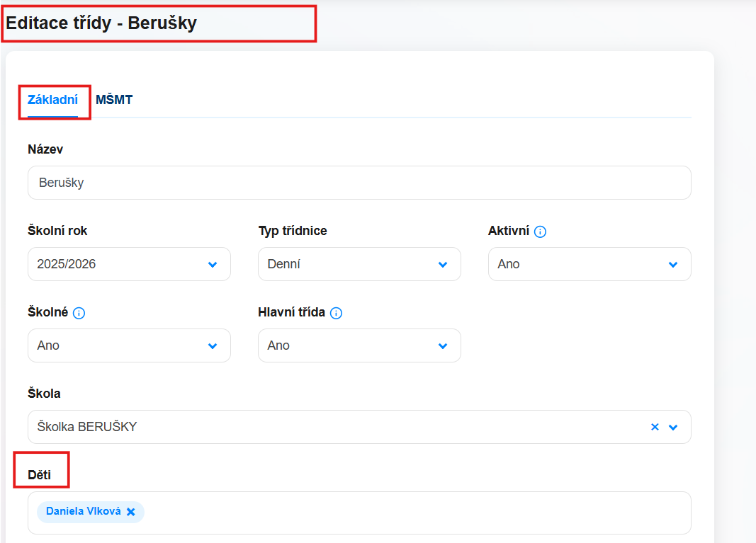Image resolution: width=756 pixels, height=543 pixels.
Task: Open the Hlavní třída dropdown
Action: 359,345
